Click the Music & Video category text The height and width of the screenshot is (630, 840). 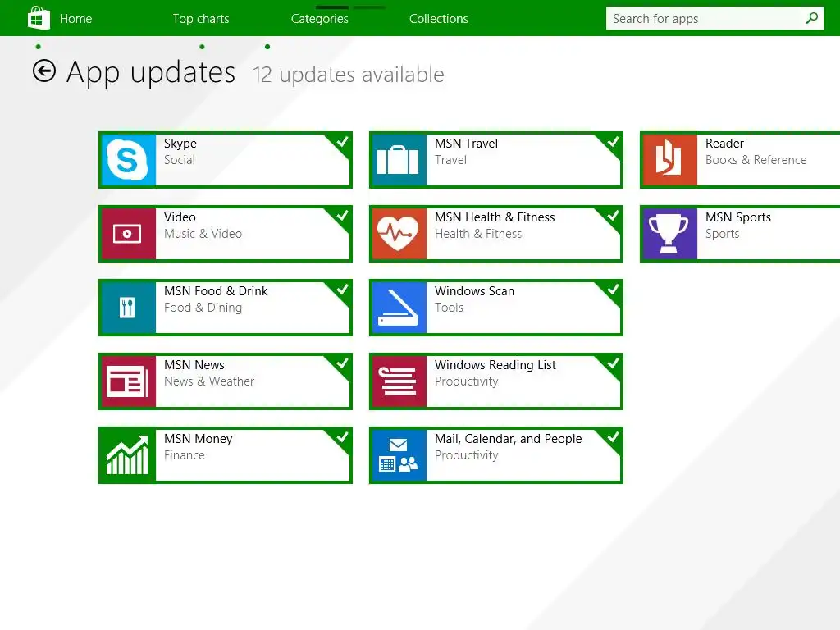coord(203,234)
